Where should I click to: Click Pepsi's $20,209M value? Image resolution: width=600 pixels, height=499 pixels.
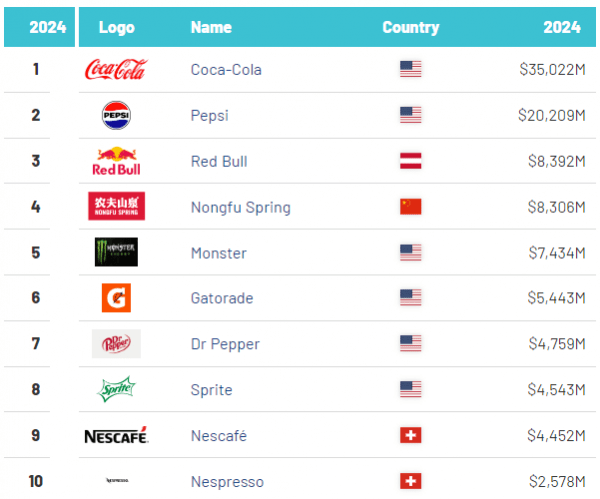tap(551, 115)
